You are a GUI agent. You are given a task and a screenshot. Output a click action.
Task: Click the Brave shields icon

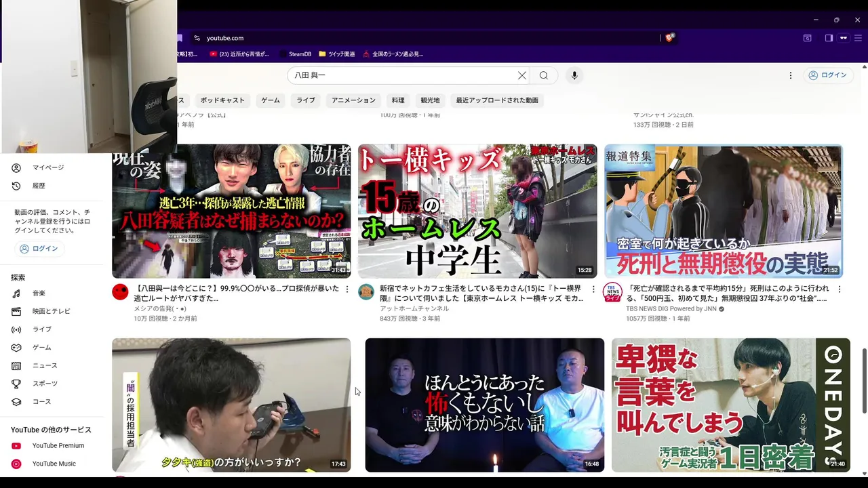tap(669, 38)
